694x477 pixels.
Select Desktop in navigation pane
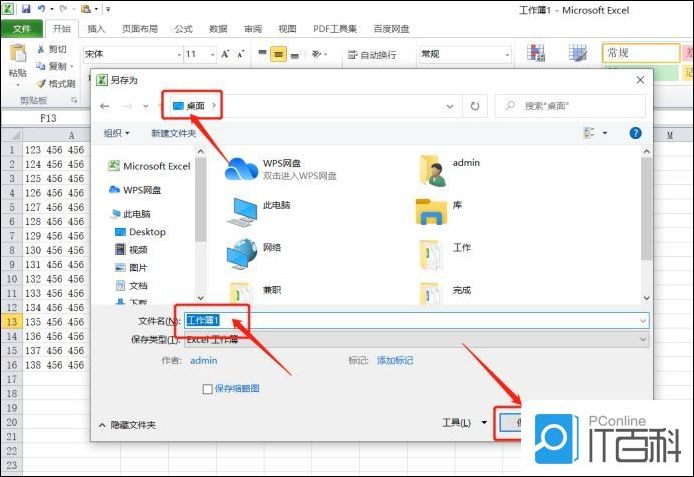click(x=140, y=232)
